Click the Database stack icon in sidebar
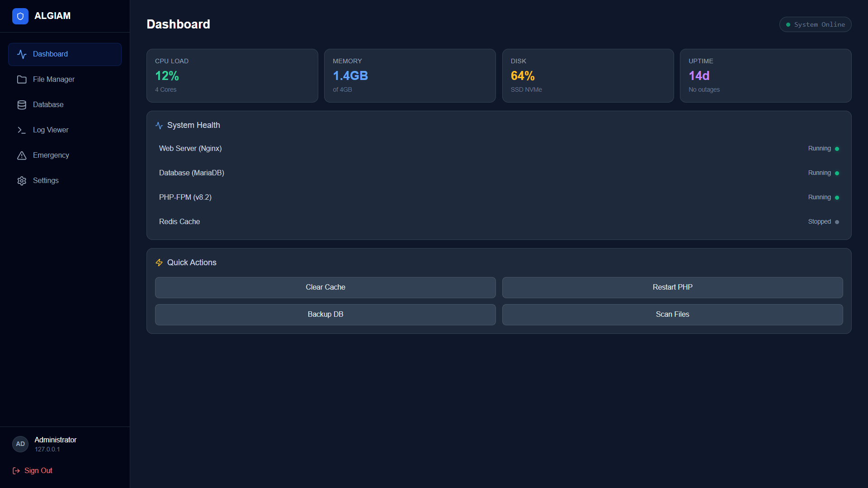 pyautogui.click(x=22, y=105)
